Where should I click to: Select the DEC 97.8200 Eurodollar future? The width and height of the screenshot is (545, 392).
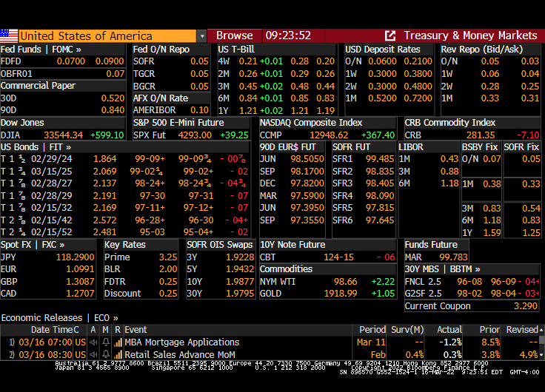292,183
